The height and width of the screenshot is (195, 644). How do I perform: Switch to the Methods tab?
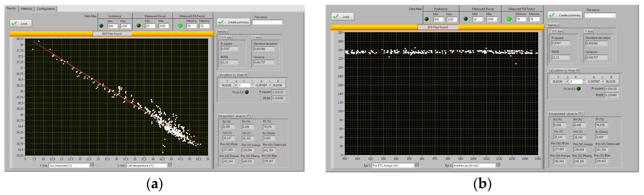point(27,9)
